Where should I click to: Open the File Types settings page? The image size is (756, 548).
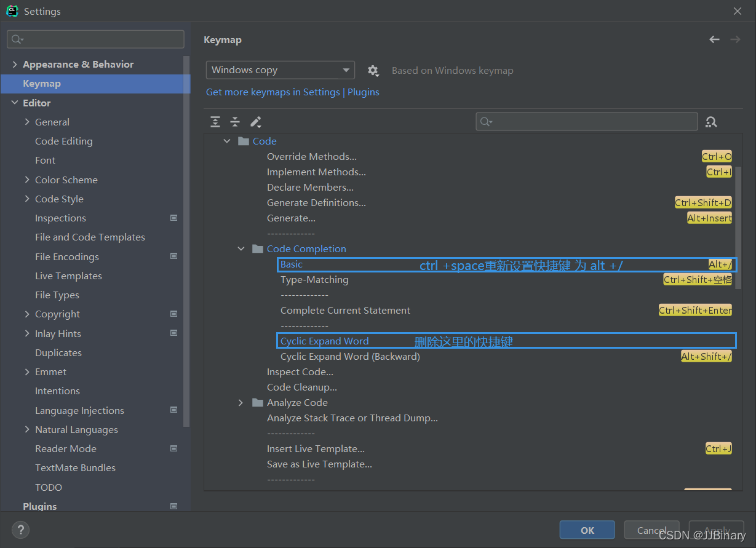pyautogui.click(x=57, y=295)
